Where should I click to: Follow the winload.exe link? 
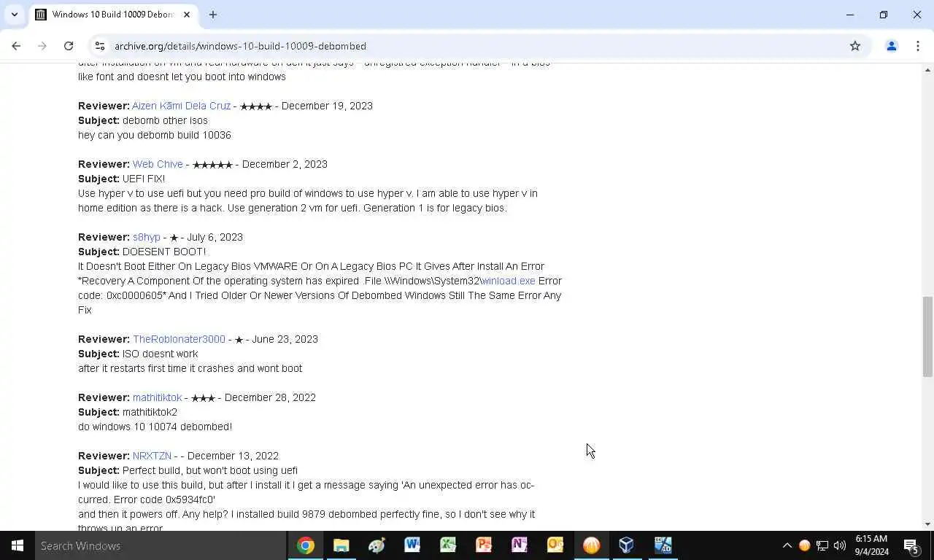coord(508,281)
